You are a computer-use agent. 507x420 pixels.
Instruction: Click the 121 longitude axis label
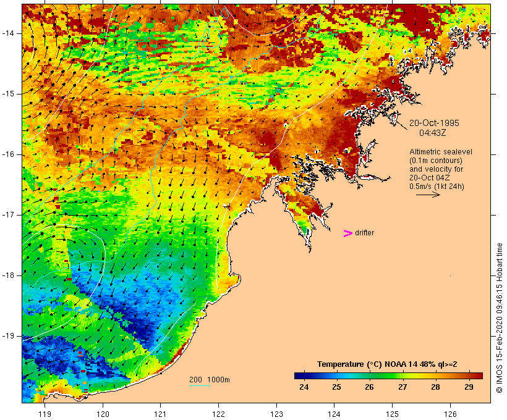pos(160,414)
